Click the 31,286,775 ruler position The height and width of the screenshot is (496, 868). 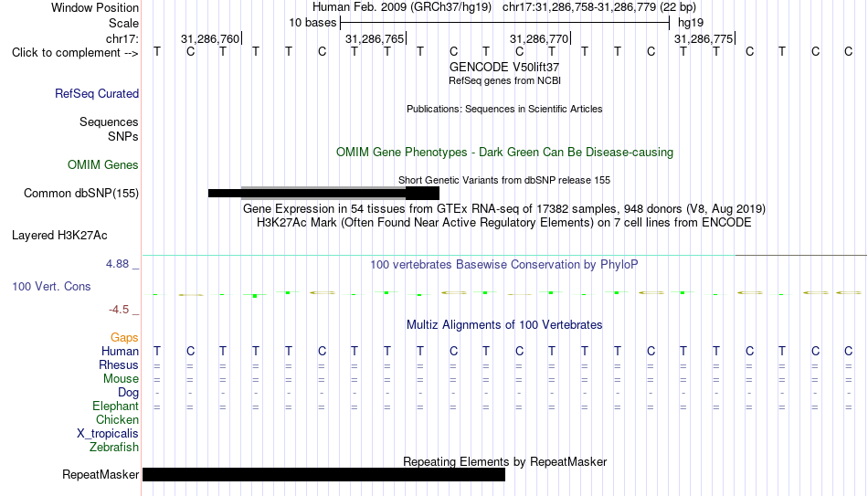[704, 38]
